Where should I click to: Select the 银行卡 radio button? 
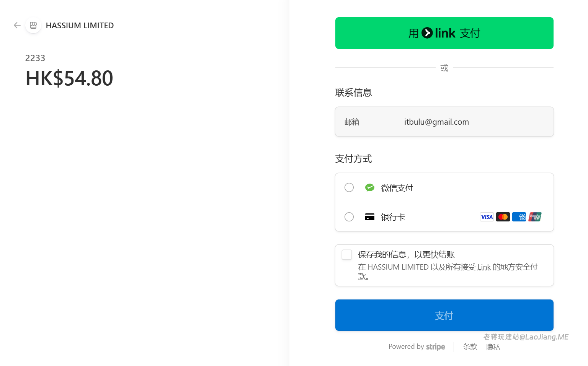[x=349, y=217]
